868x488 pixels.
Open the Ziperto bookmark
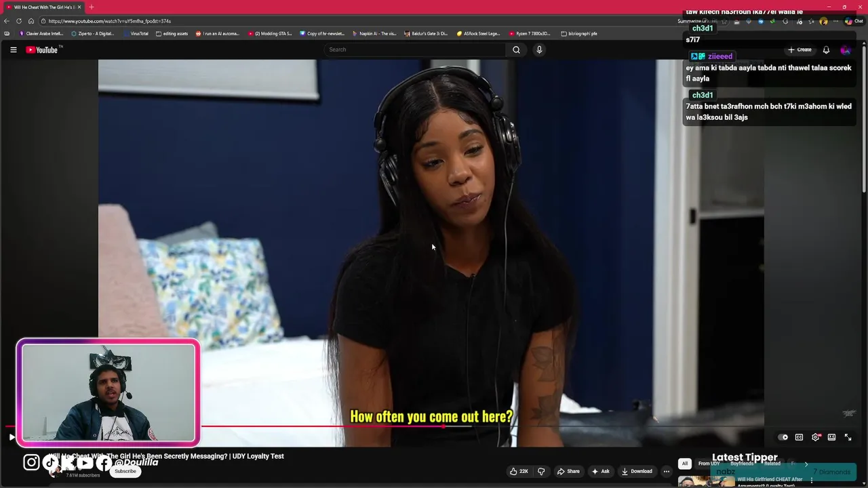click(93, 33)
